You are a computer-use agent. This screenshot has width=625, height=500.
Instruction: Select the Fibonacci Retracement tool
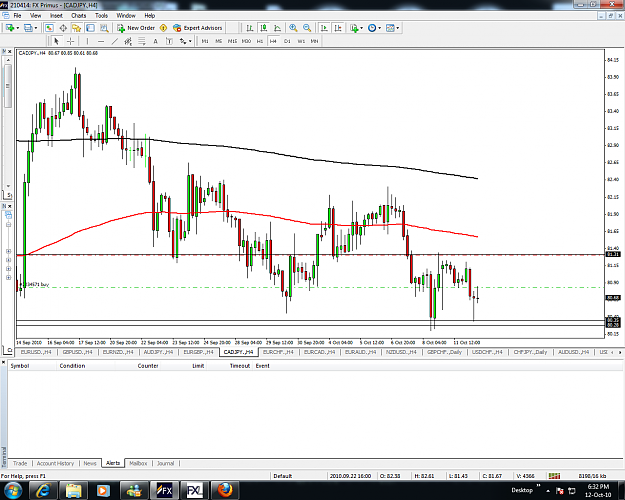[142, 41]
